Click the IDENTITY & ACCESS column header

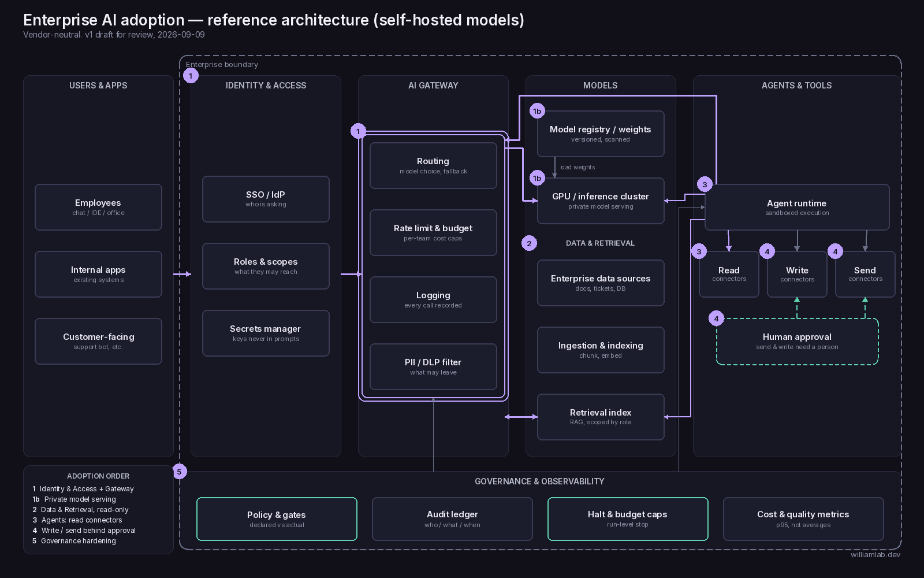point(266,86)
